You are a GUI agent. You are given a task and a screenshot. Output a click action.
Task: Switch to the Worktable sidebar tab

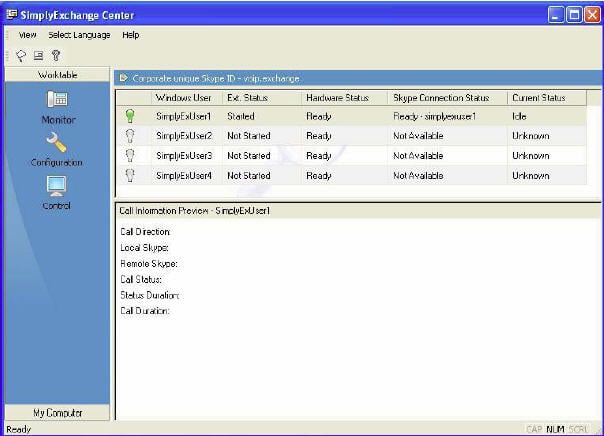(56, 75)
